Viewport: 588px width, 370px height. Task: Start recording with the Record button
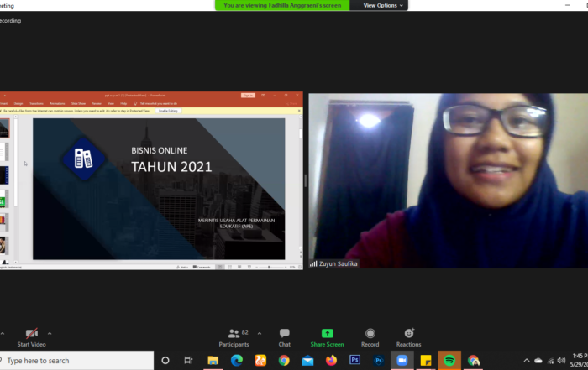pos(370,334)
